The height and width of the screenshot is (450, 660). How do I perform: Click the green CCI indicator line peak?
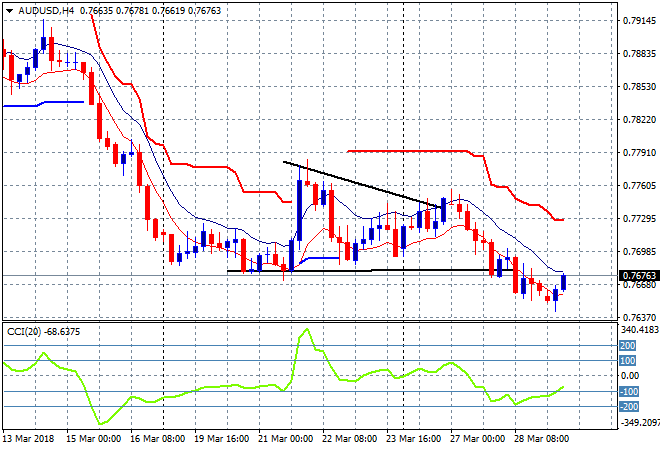[x=305, y=332]
